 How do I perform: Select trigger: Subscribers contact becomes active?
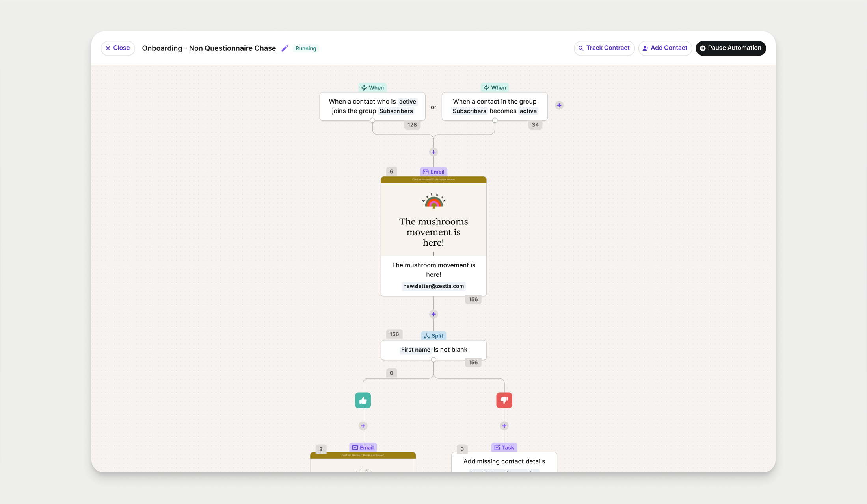click(x=494, y=106)
